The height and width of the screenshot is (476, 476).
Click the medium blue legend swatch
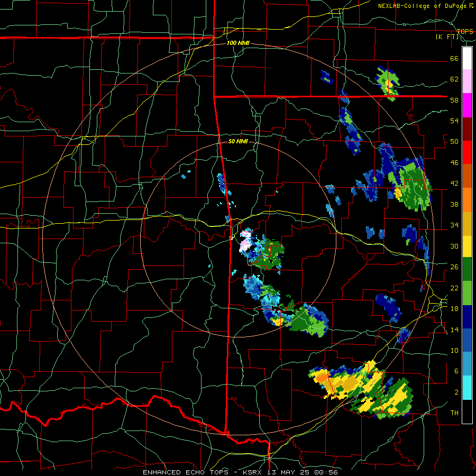tap(467, 340)
